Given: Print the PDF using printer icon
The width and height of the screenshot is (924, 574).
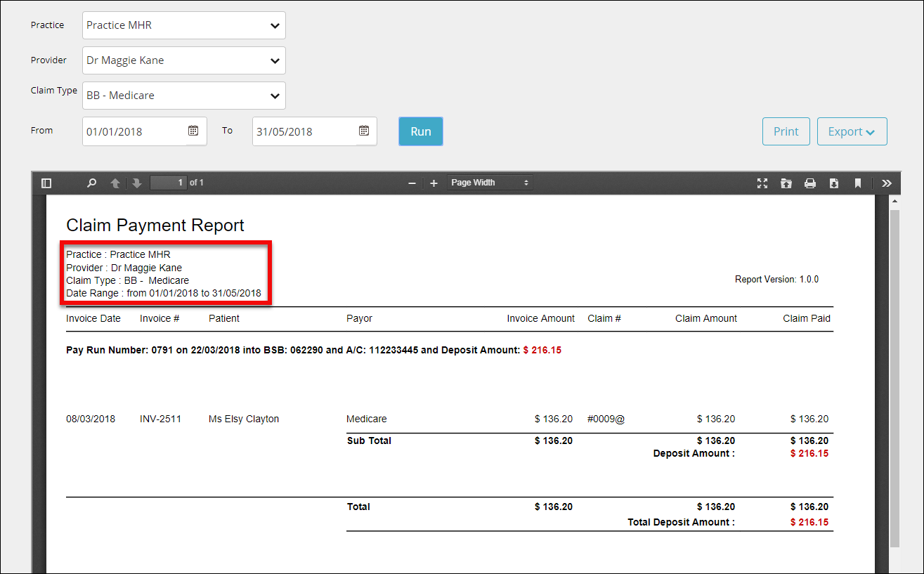Looking at the screenshot, I should 810,183.
